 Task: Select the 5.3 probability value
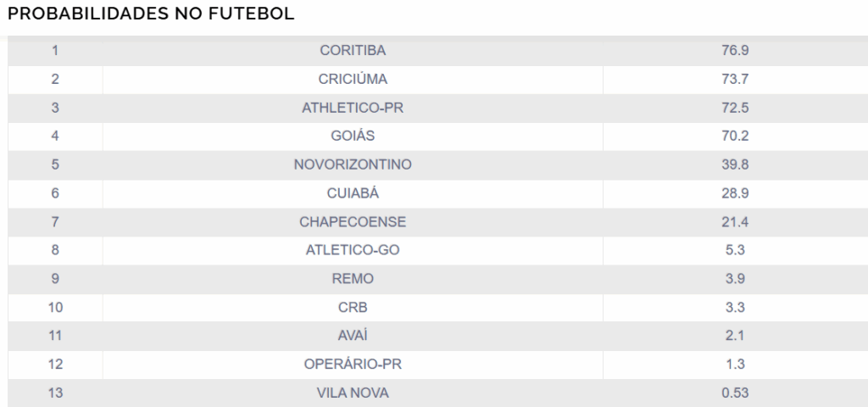point(735,250)
